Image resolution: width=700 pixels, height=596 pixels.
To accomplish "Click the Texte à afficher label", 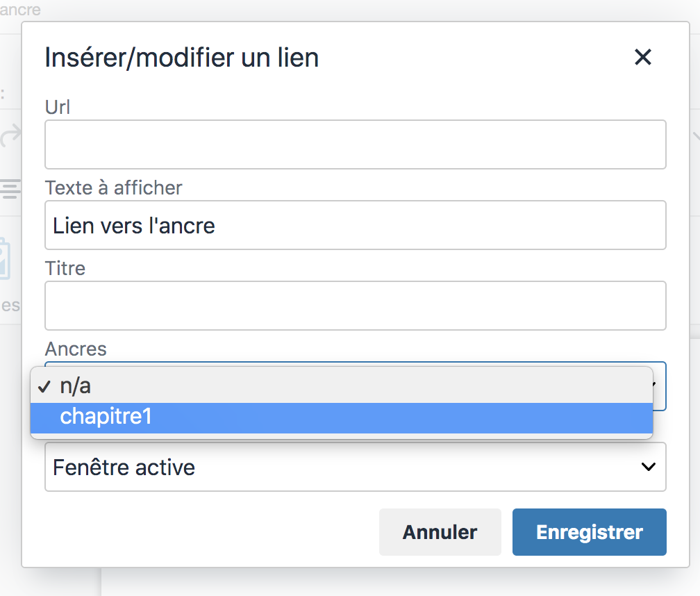I will [113, 188].
